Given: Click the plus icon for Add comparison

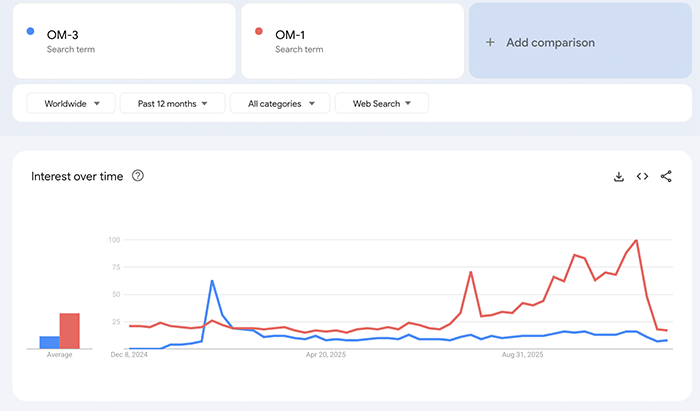Looking at the screenshot, I should tap(490, 43).
